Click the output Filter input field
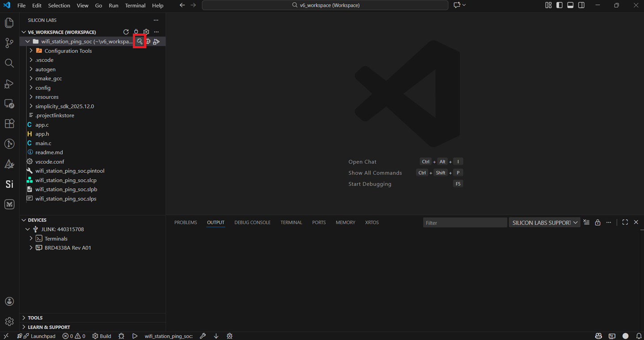644x340 pixels. 465,222
